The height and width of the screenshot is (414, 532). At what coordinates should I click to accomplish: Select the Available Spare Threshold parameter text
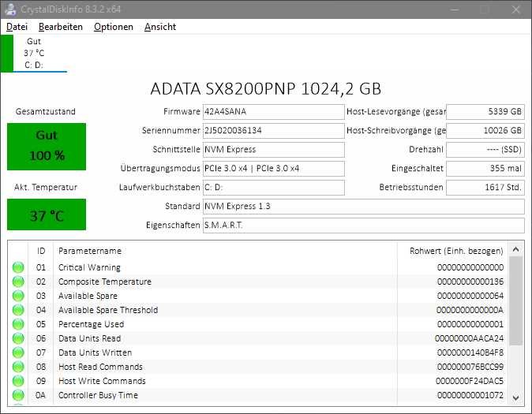(108, 310)
